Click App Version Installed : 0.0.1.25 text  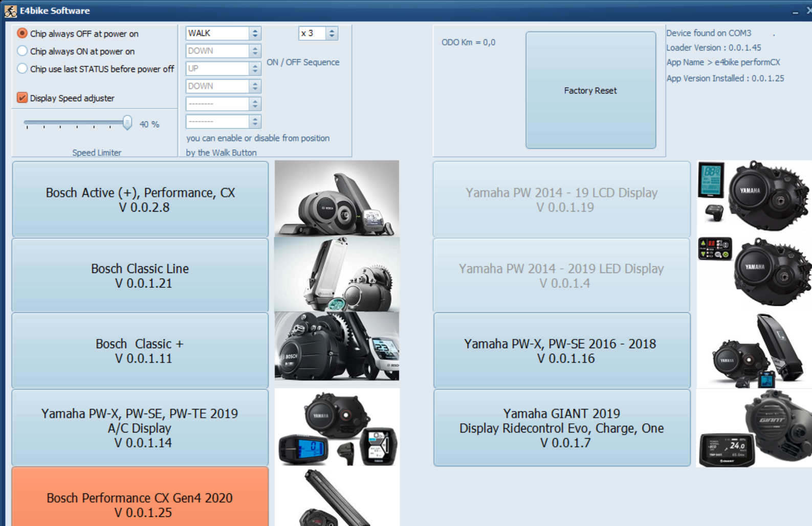click(x=725, y=78)
